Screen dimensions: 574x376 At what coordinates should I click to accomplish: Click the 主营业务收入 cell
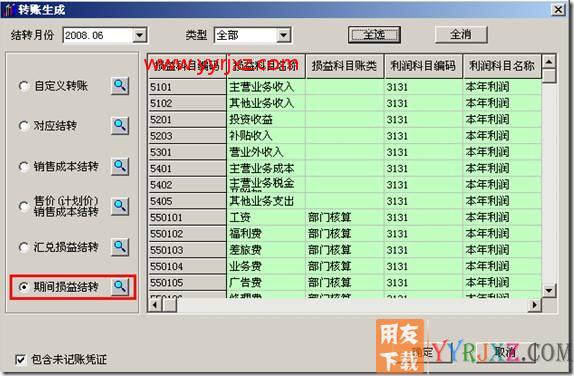coord(266,87)
